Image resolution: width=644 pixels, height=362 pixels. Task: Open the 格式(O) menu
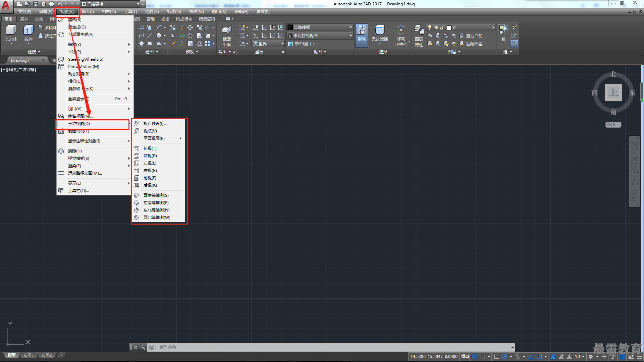(x=109, y=11)
